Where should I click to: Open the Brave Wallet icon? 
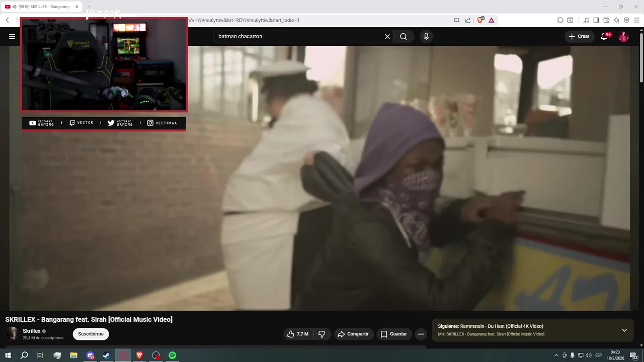pos(606,20)
